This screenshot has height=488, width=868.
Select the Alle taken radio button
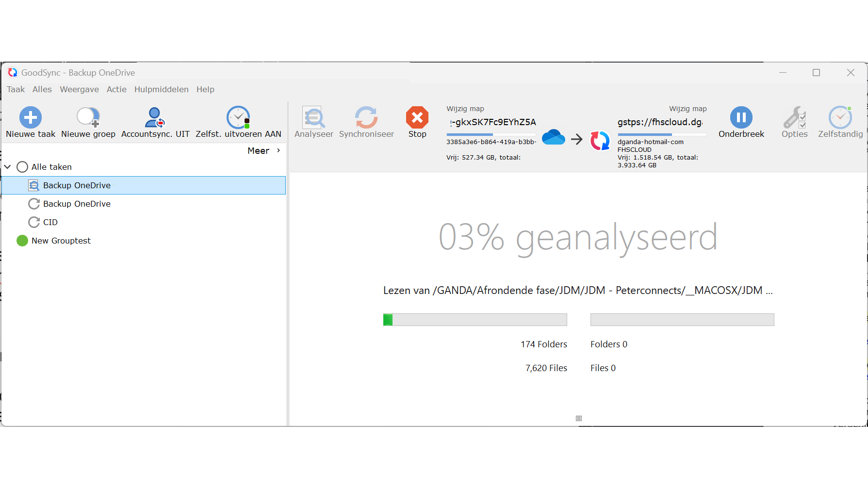pyautogui.click(x=22, y=166)
